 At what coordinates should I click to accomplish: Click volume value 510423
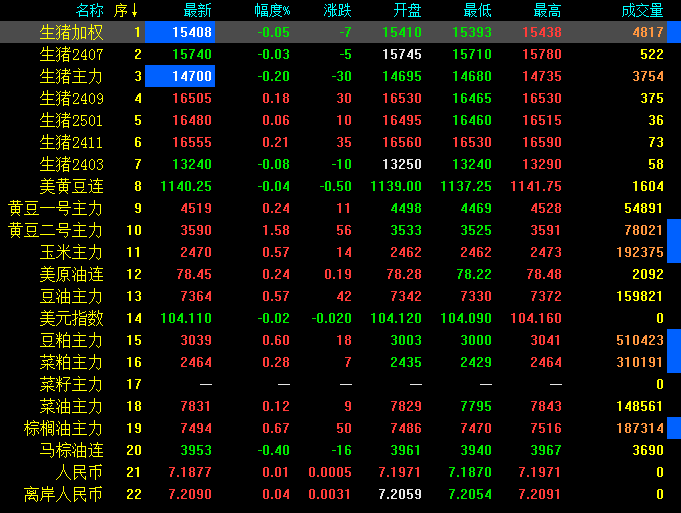640,341
